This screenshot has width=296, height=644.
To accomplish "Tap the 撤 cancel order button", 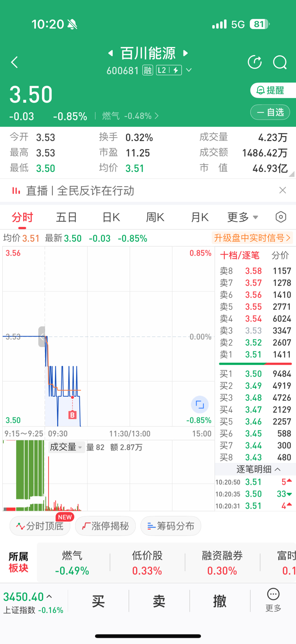I will (220, 601).
